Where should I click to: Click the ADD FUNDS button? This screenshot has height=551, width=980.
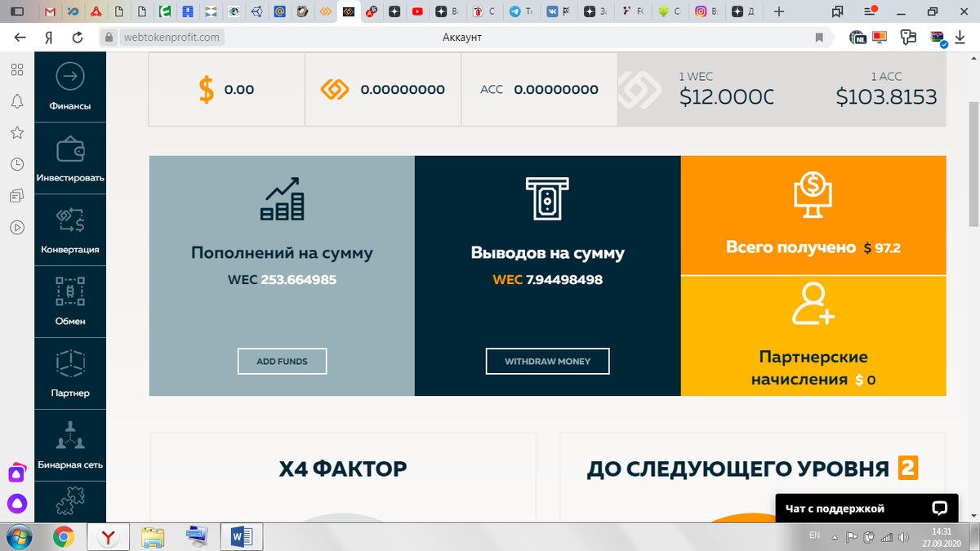pyautogui.click(x=282, y=361)
